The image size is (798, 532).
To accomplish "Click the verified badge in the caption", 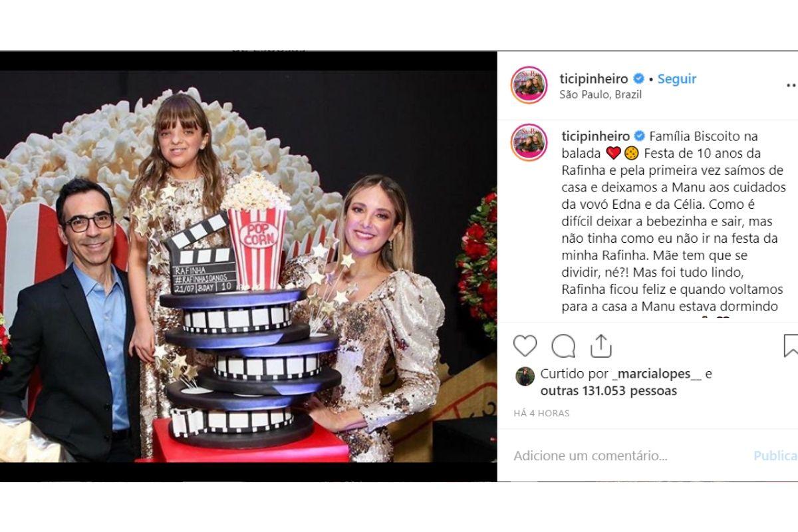I will (640, 136).
